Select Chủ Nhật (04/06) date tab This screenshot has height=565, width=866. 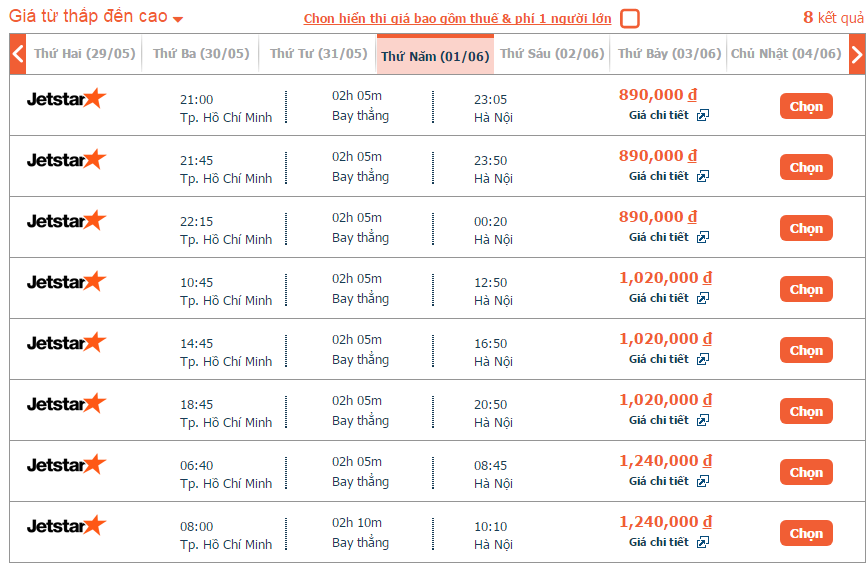[x=786, y=54]
